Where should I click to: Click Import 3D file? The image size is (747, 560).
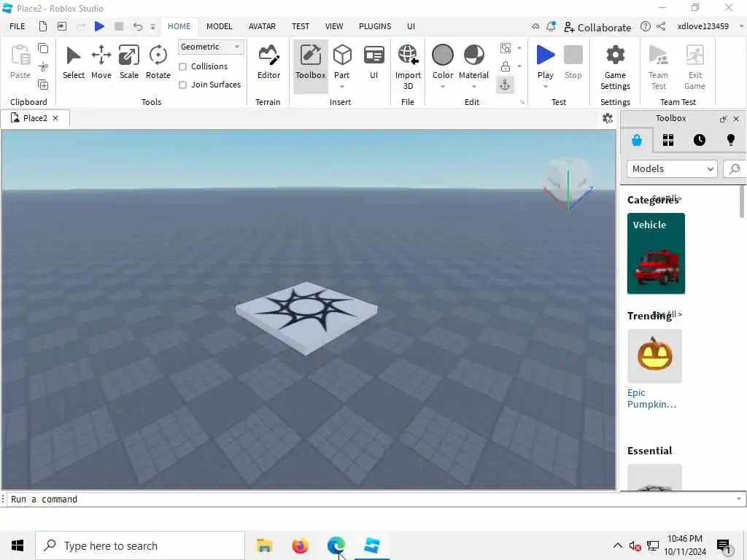click(x=408, y=68)
